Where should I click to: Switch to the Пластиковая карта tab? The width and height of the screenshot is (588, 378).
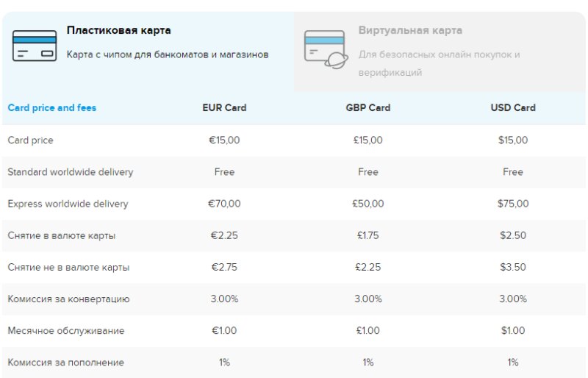pyautogui.click(x=118, y=31)
